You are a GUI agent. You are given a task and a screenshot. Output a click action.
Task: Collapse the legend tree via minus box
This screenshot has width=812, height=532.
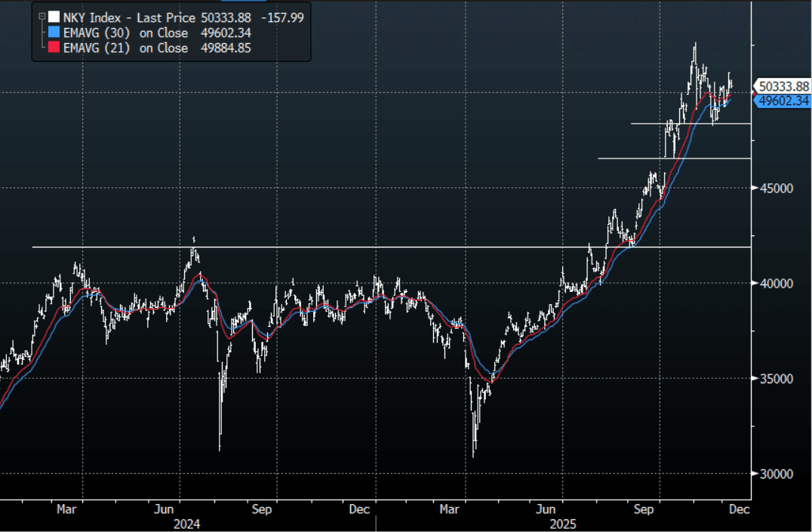coord(41,17)
